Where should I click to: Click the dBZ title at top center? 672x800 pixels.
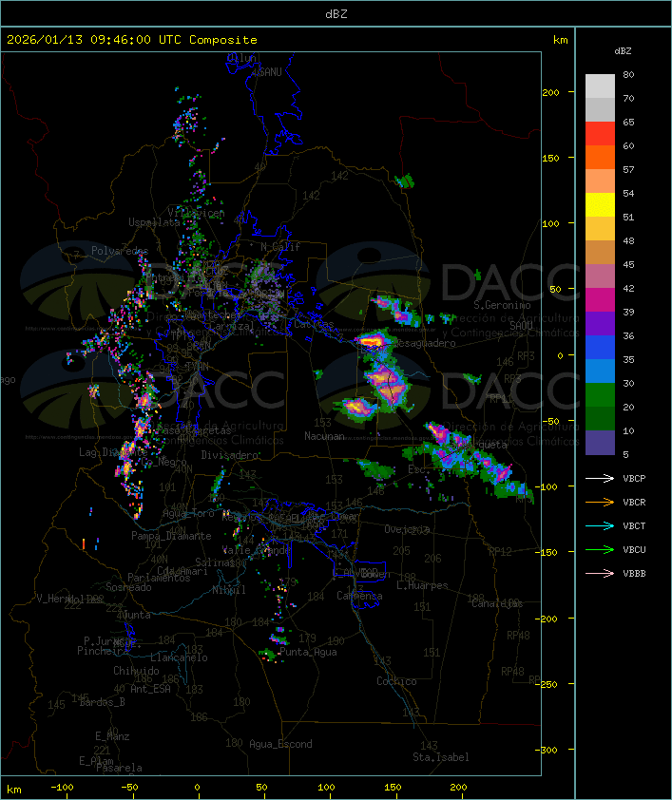click(336, 13)
